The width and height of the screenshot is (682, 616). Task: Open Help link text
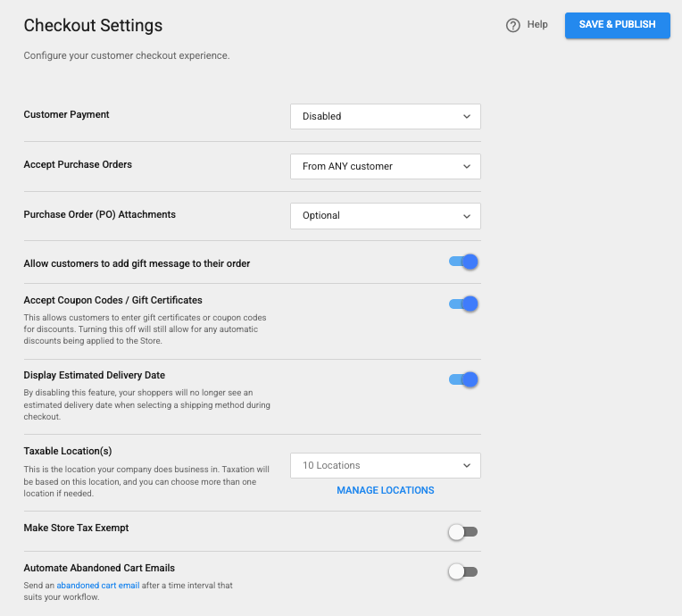tap(537, 24)
